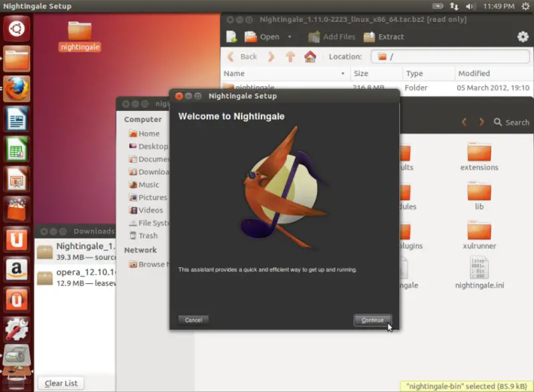Screen dimensions: 534x392
Task: Select Desktop in Files sidebar
Action: (x=148, y=146)
